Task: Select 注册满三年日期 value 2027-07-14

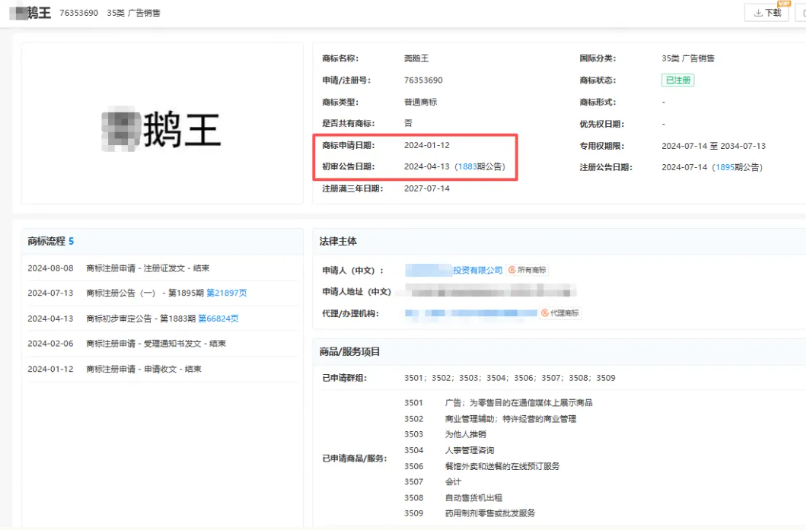Action: [x=427, y=189]
